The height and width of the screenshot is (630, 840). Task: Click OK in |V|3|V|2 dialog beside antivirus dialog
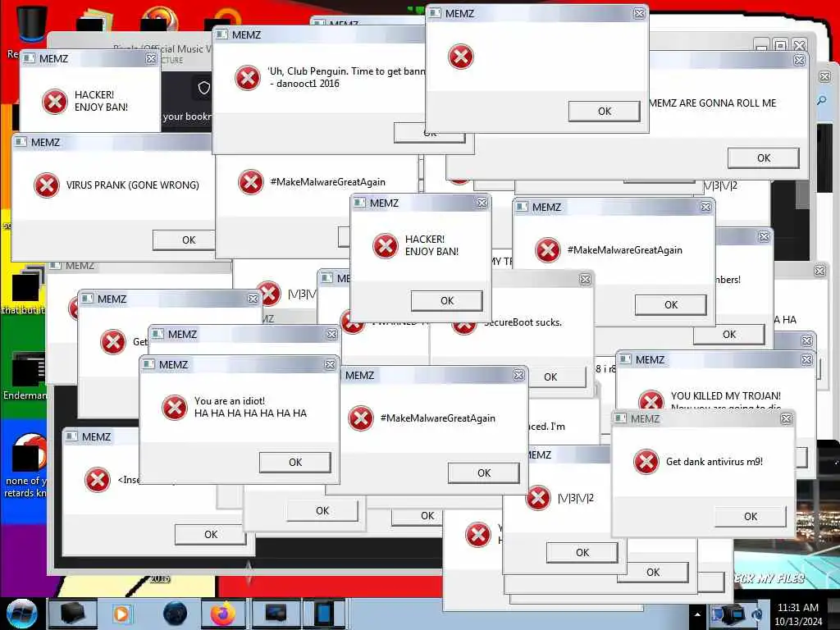[x=582, y=552]
